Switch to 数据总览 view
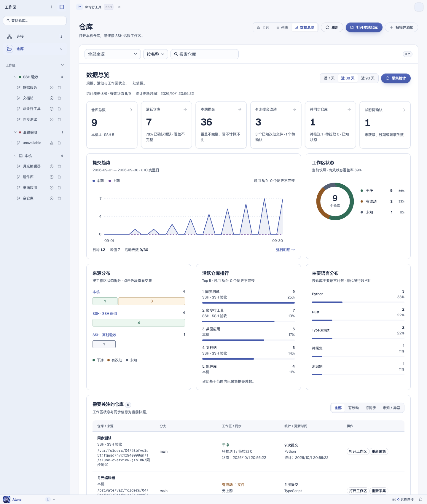The width and height of the screenshot is (427, 504). (x=305, y=27)
